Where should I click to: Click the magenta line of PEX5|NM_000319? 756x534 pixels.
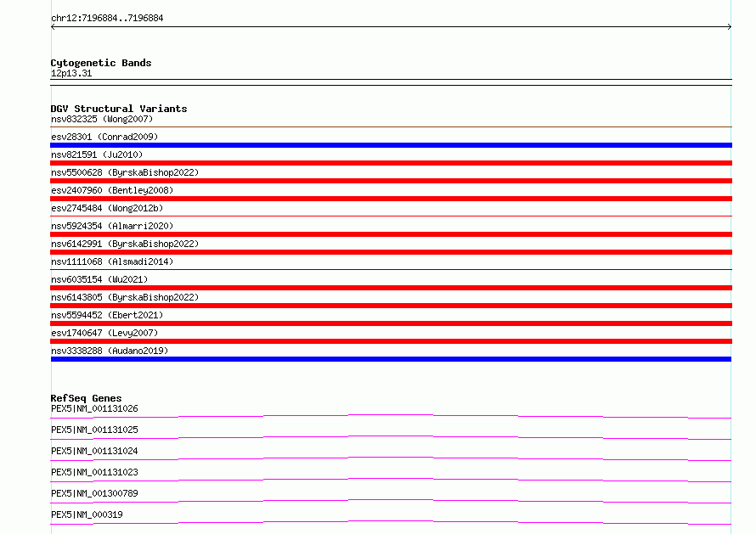coord(391,522)
